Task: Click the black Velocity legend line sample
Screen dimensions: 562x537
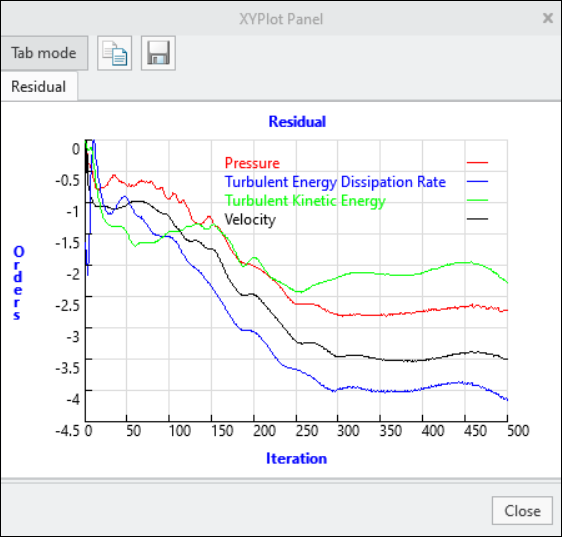Action: 477,219
